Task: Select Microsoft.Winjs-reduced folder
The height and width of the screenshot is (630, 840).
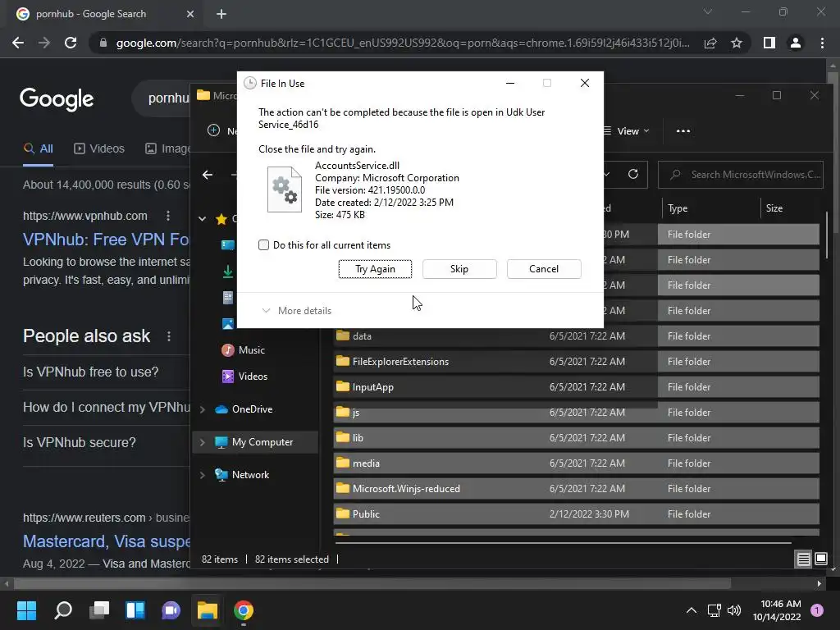Action: click(x=576, y=489)
